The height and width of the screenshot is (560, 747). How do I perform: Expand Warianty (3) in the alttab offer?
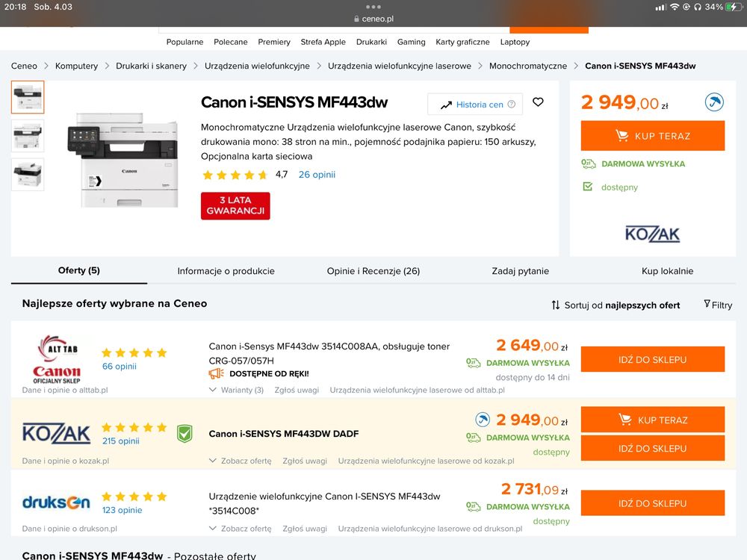point(236,390)
